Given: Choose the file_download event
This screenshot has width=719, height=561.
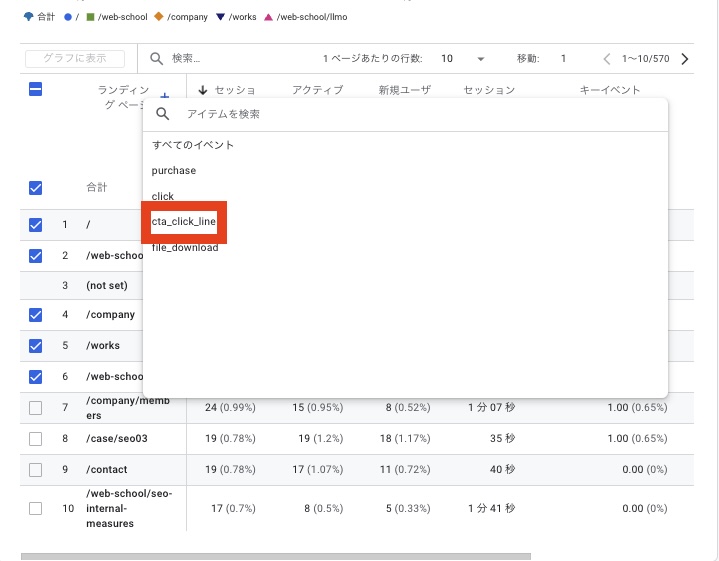Looking at the screenshot, I should click(x=185, y=248).
